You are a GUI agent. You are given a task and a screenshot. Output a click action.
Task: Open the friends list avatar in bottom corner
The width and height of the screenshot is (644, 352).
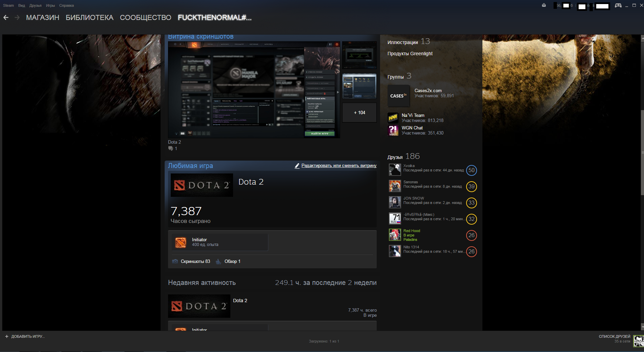[x=639, y=341]
